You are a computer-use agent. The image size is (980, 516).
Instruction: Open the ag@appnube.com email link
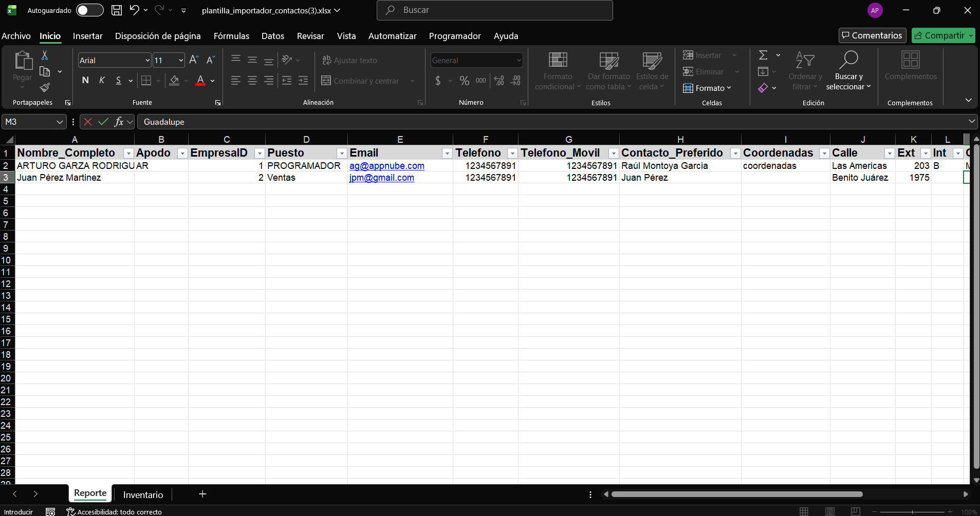pos(386,166)
